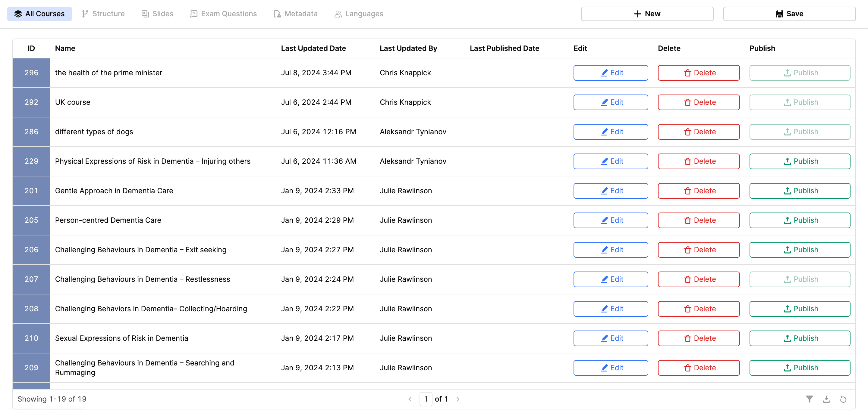Delete 'Physical Expressions of Risk in Dementia – Injuring others'
The height and width of the screenshot is (410, 868).
point(698,161)
